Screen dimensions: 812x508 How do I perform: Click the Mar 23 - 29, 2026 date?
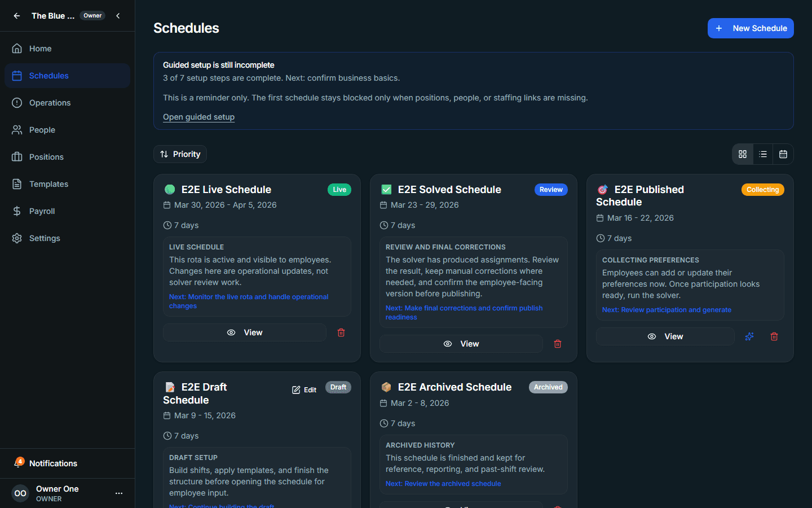[425, 205]
